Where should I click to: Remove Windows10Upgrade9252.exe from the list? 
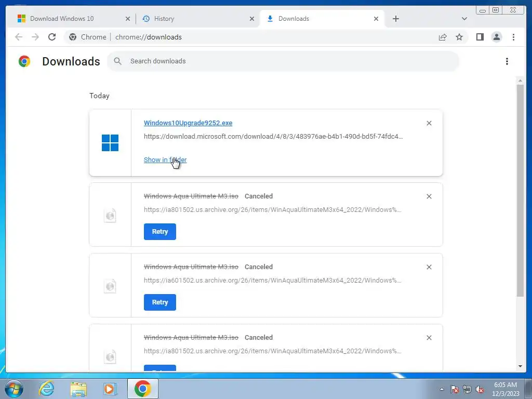(x=429, y=123)
